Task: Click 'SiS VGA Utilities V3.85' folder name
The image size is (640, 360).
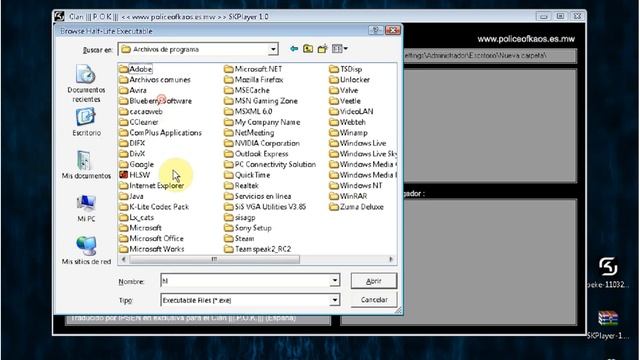Action: [x=270, y=207]
